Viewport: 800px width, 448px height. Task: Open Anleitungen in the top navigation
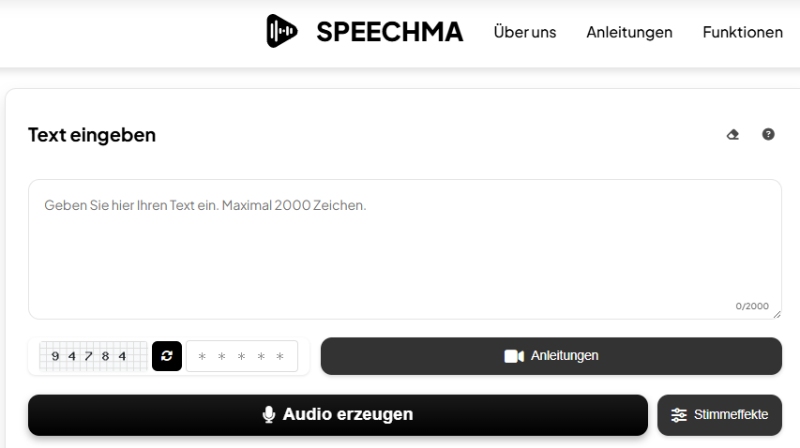(x=629, y=32)
